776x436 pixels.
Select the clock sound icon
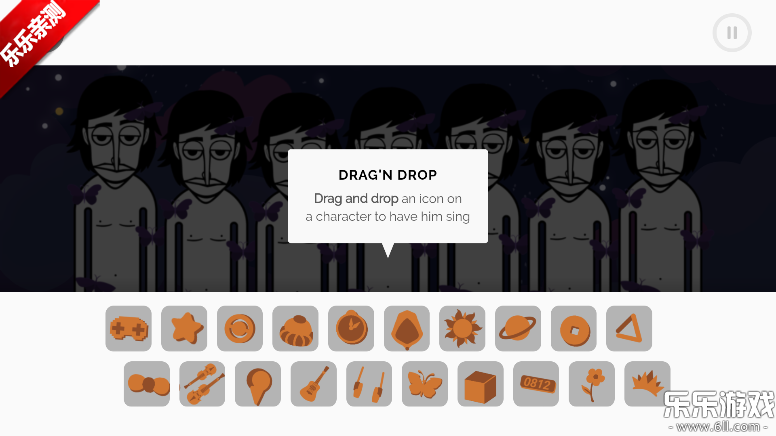(x=351, y=329)
